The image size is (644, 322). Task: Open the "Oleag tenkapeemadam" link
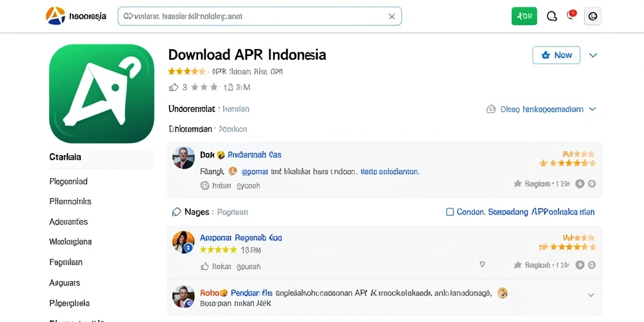coord(541,109)
